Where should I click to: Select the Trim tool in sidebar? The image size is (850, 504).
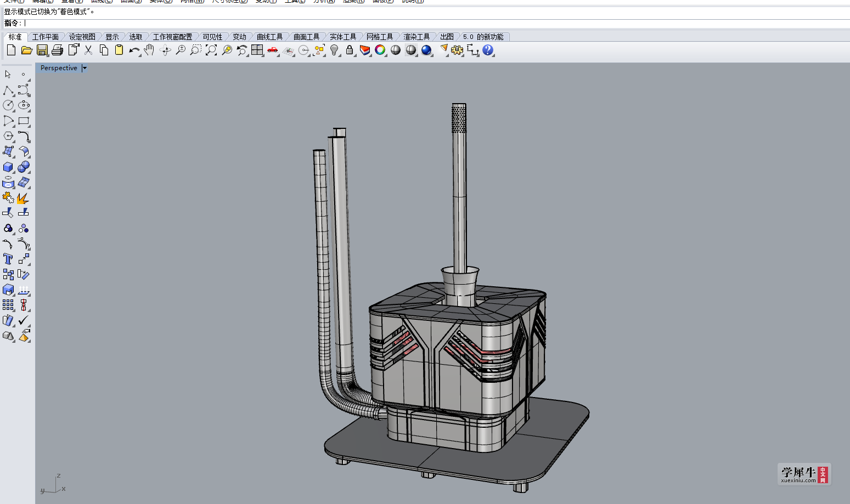pyautogui.click(x=8, y=213)
